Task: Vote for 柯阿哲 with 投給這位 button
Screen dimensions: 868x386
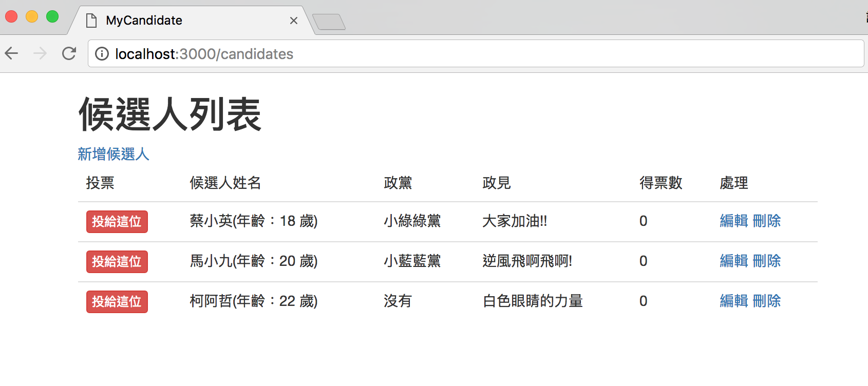Action: pyautogui.click(x=117, y=302)
